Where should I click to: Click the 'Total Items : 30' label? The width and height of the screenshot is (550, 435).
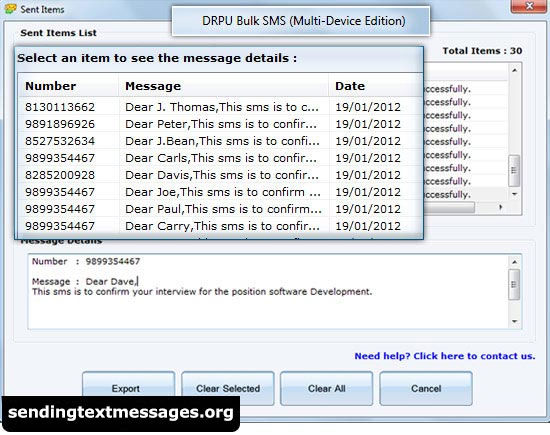pyautogui.click(x=482, y=51)
